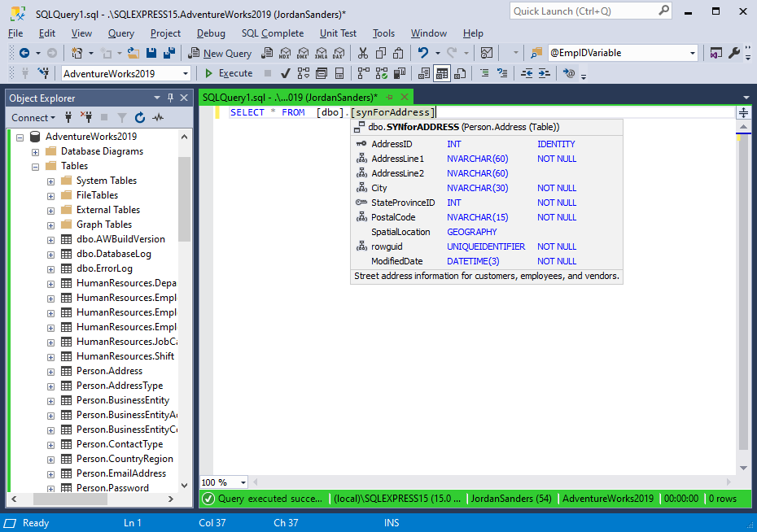
Task: Collapse the Tables folder
Action: click(x=35, y=167)
